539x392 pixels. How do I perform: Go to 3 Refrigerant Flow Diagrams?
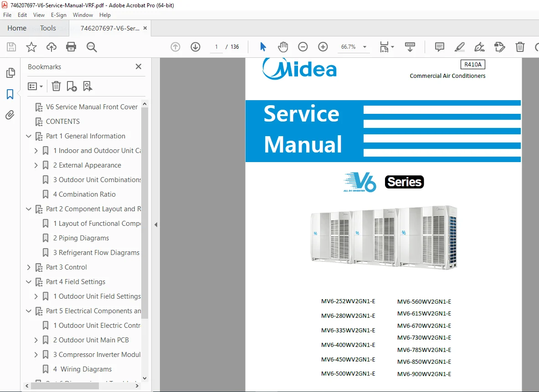(x=96, y=253)
